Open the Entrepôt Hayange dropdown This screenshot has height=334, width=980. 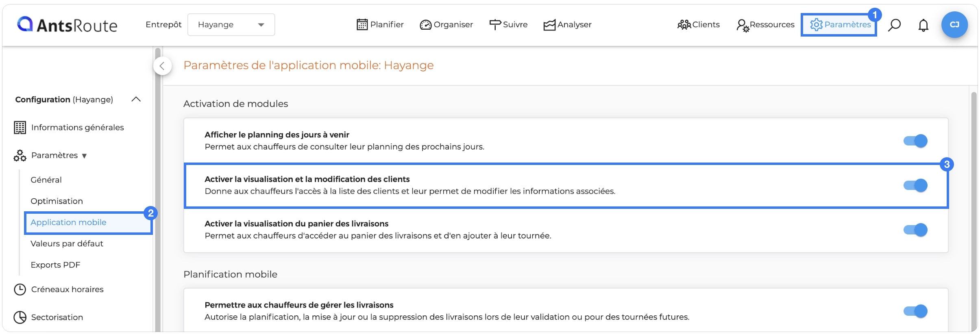click(231, 25)
